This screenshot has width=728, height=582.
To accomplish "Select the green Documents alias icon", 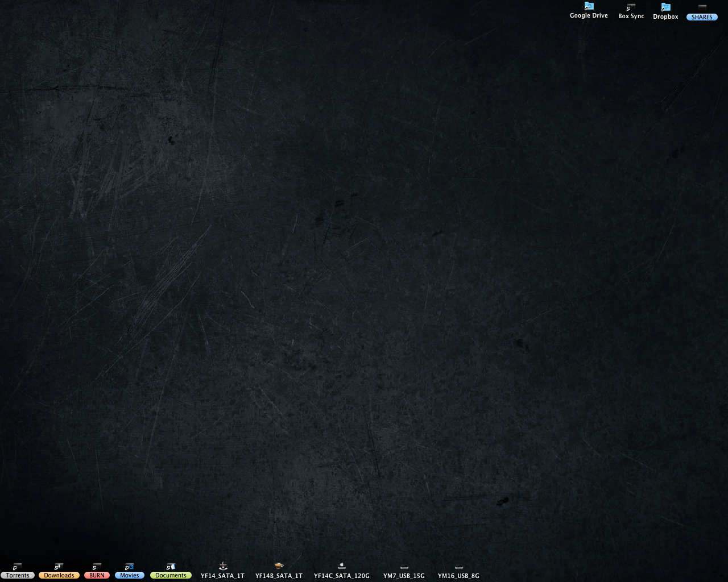I will [x=171, y=567].
